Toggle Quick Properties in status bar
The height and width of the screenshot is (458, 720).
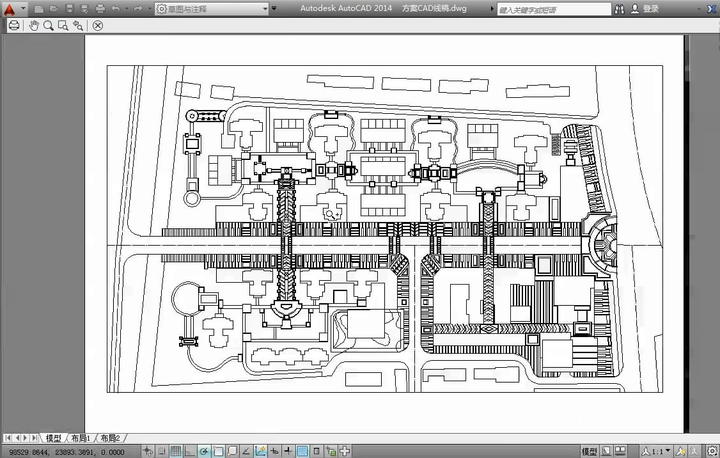click(x=316, y=451)
